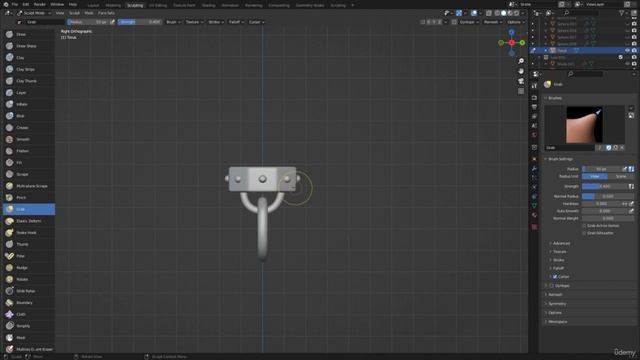Switch to the Layout workspace tab
The image size is (640, 360).
[93, 5]
